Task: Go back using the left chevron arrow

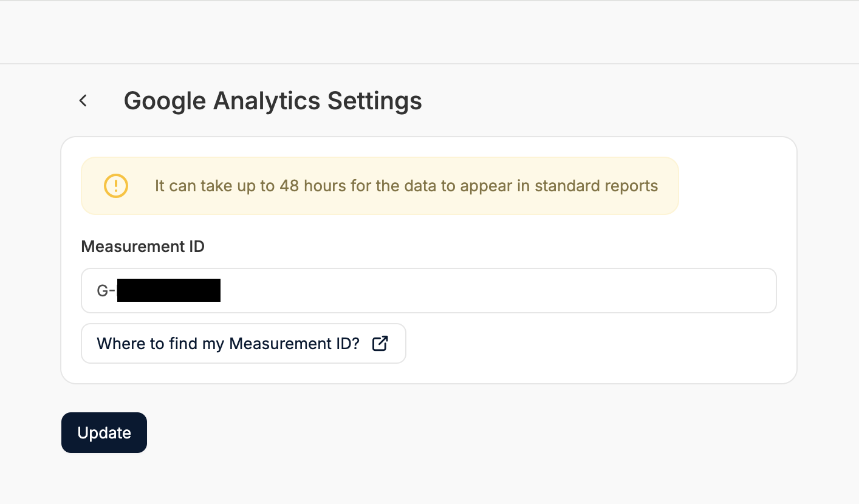Action: point(83,101)
